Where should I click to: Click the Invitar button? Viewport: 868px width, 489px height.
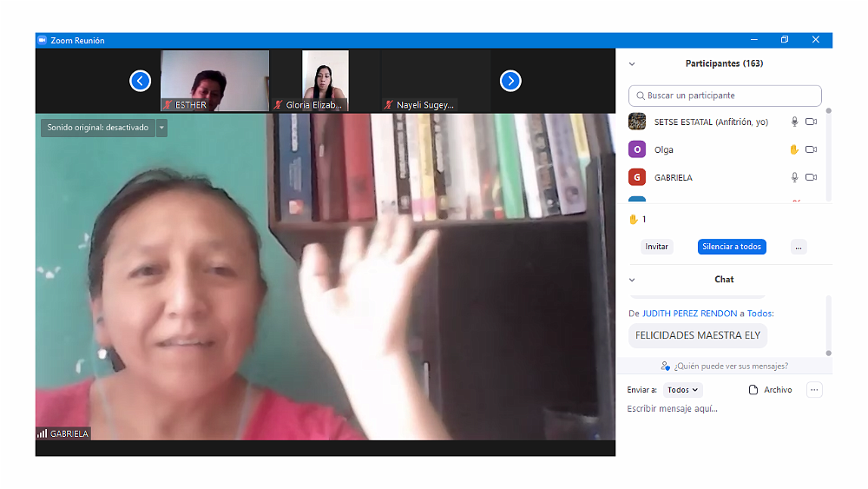pos(657,247)
